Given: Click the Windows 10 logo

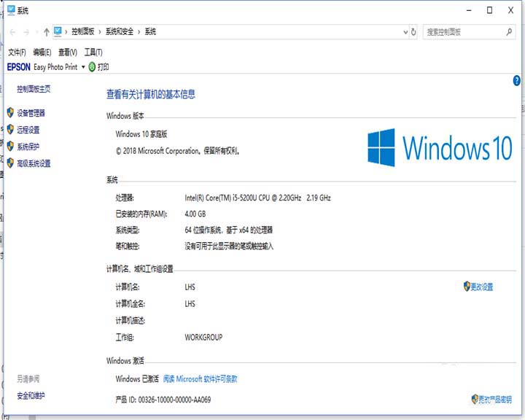Looking at the screenshot, I should coord(440,147).
